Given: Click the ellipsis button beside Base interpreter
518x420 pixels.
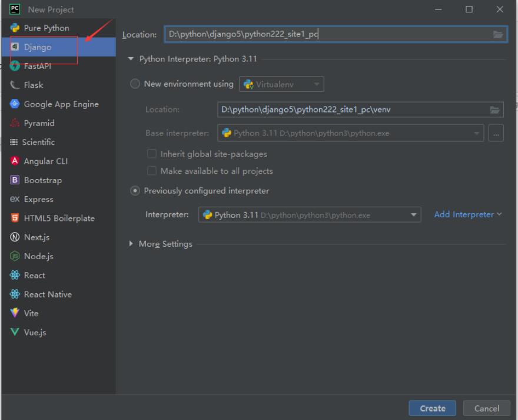Looking at the screenshot, I should pyautogui.click(x=496, y=133).
